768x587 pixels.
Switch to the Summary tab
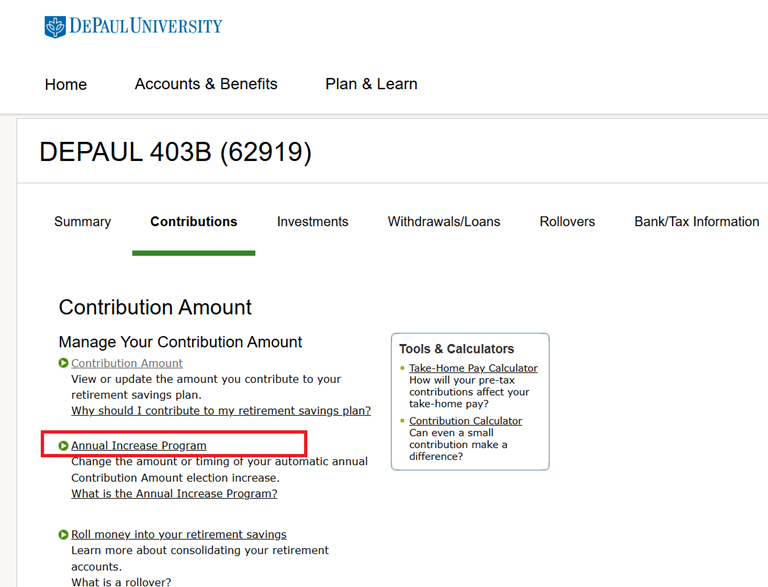(82, 222)
